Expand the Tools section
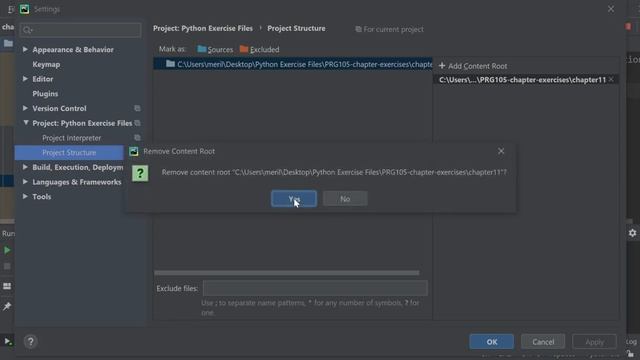 tap(25, 196)
